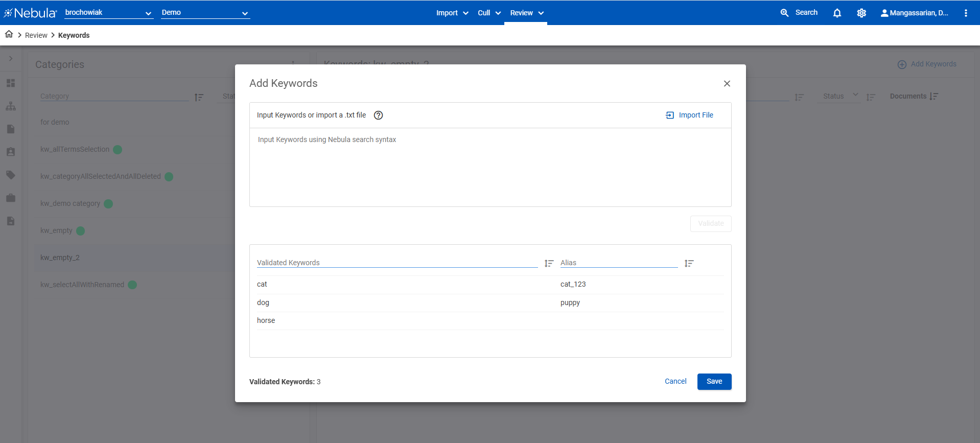
Task: Open the Demo dropdown
Action: 205,13
